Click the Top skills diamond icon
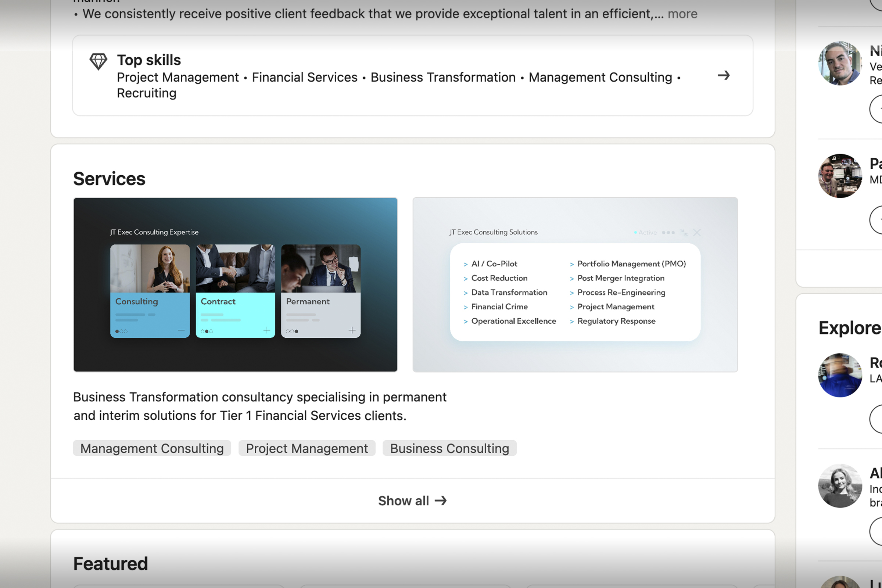882x588 pixels. 98,61
